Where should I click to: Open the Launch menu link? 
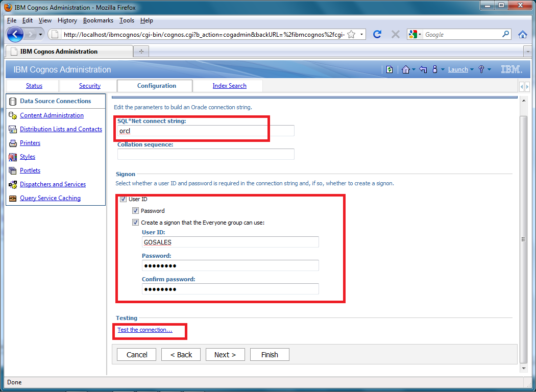[458, 69]
